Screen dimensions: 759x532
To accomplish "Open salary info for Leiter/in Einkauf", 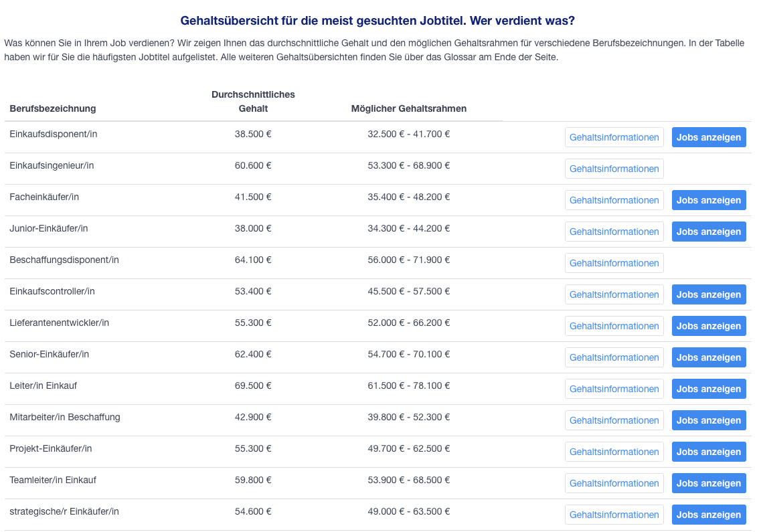I will (x=614, y=389).
